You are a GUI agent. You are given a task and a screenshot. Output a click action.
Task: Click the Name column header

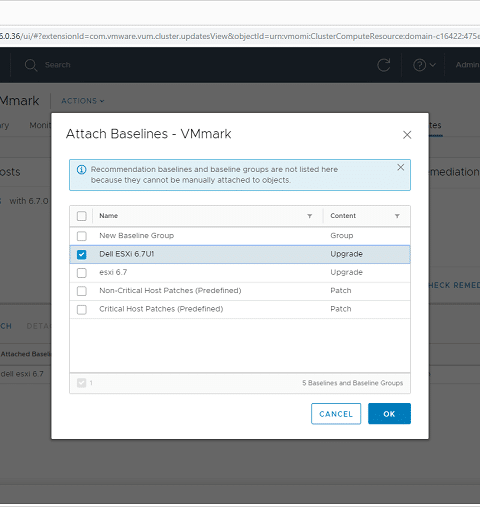click(x=109, y=216)
